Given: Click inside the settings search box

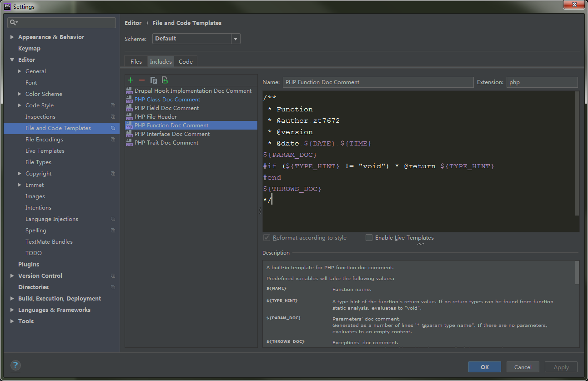Looking at the screenshot, I should (62, 23).
